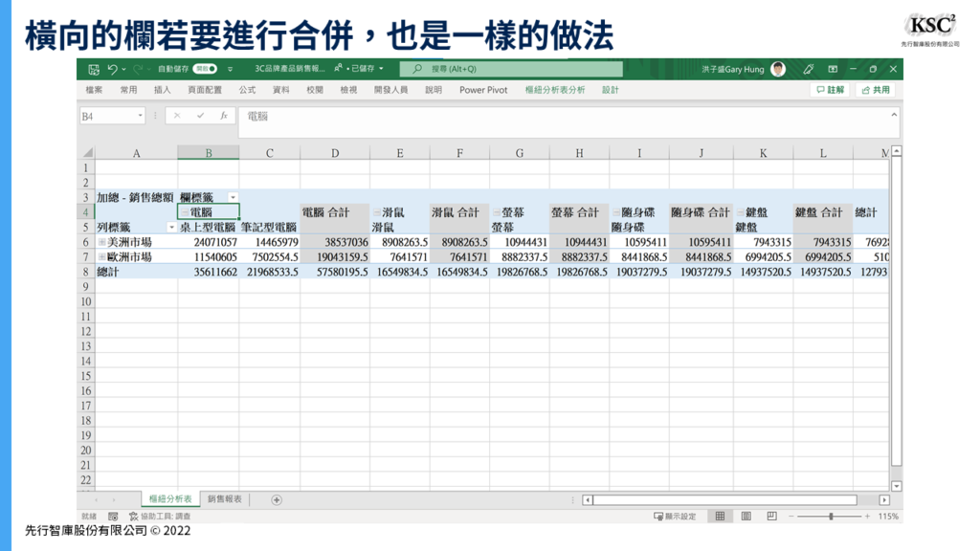Select column B header
This screenshot has height=551, width=980.
click(x=208, y=152)
